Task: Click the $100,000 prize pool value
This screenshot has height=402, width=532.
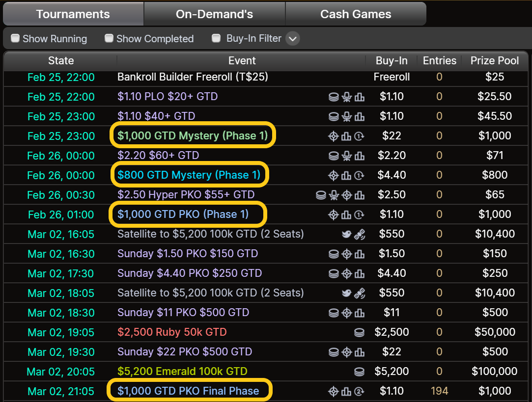Action: click(494, 372)
